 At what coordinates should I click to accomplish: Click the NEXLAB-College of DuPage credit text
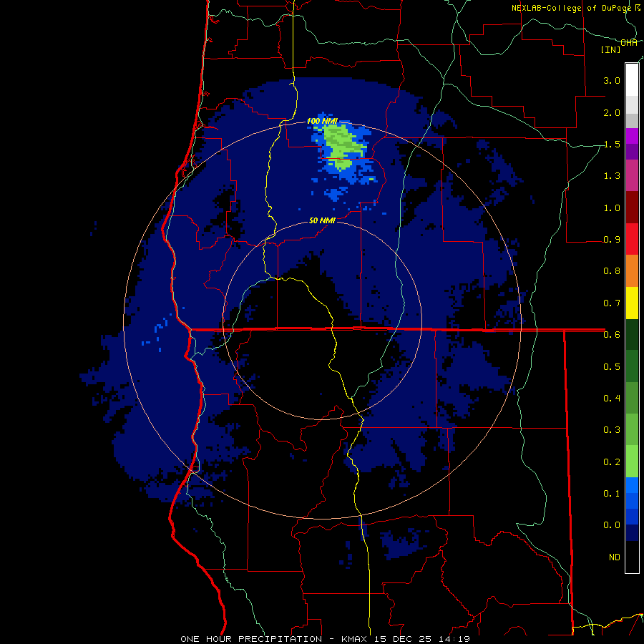point(571,8)
